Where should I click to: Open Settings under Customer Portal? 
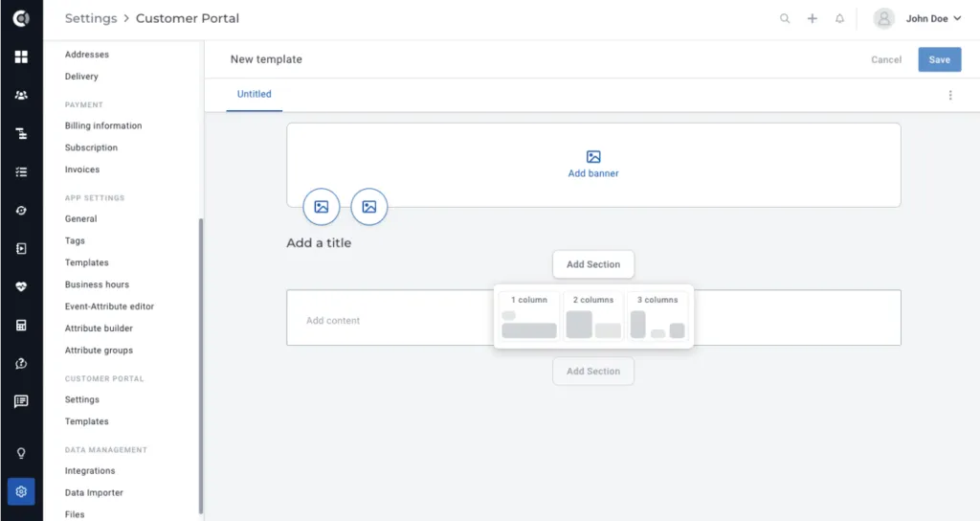click(82, 399)
